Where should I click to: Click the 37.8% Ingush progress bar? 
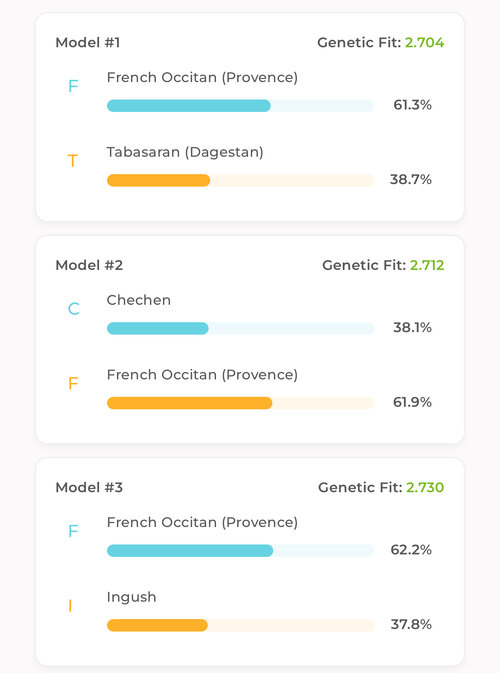240,625
